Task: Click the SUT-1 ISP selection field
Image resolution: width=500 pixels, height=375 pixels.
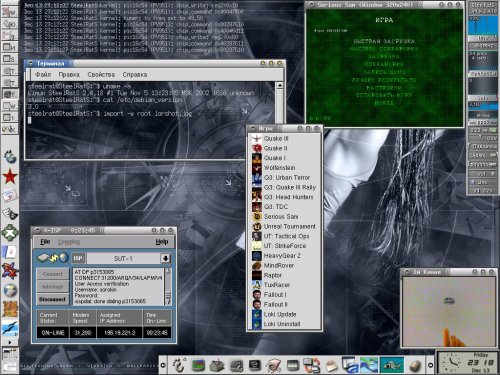Action: coord(123,258)
